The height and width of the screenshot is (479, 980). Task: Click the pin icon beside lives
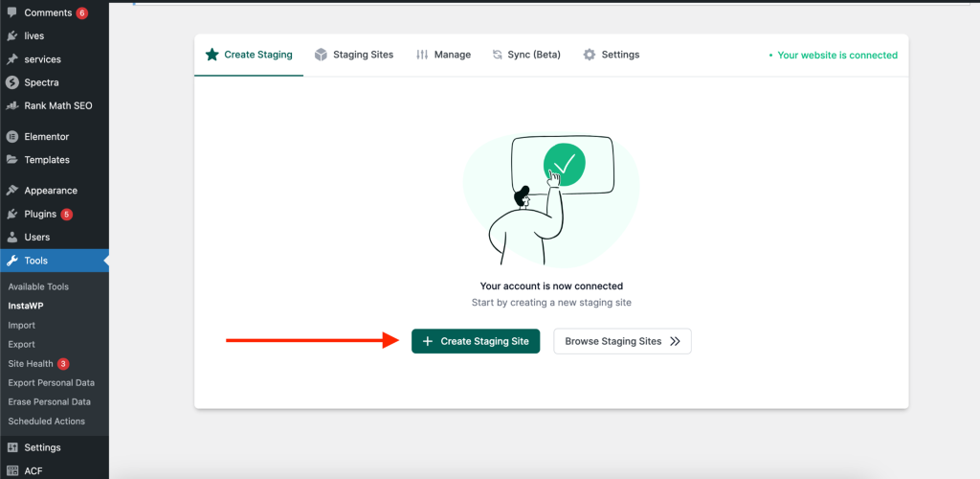click(11, 35)
